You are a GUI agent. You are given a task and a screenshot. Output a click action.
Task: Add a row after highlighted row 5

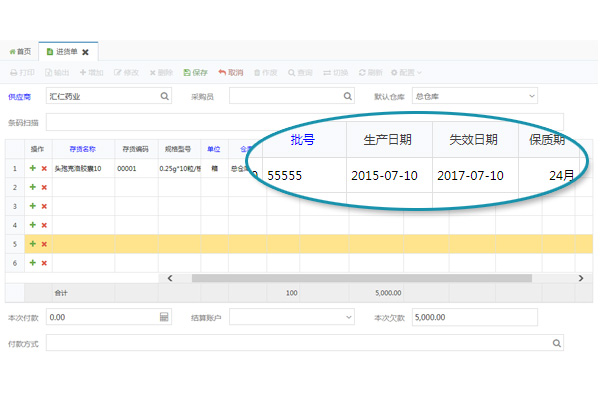pyautogui.click(x=33, y=243)
